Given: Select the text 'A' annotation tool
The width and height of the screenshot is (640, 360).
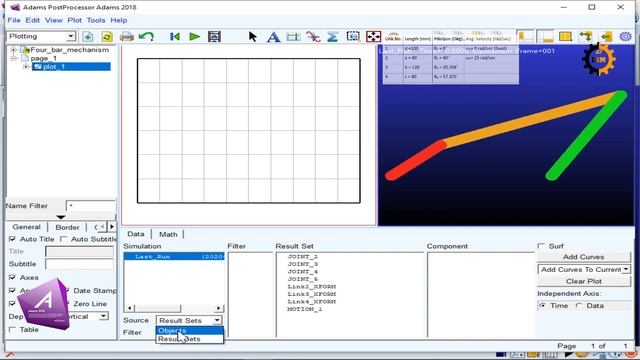Looking at the screenshot, I should click(x=273, y=37).
